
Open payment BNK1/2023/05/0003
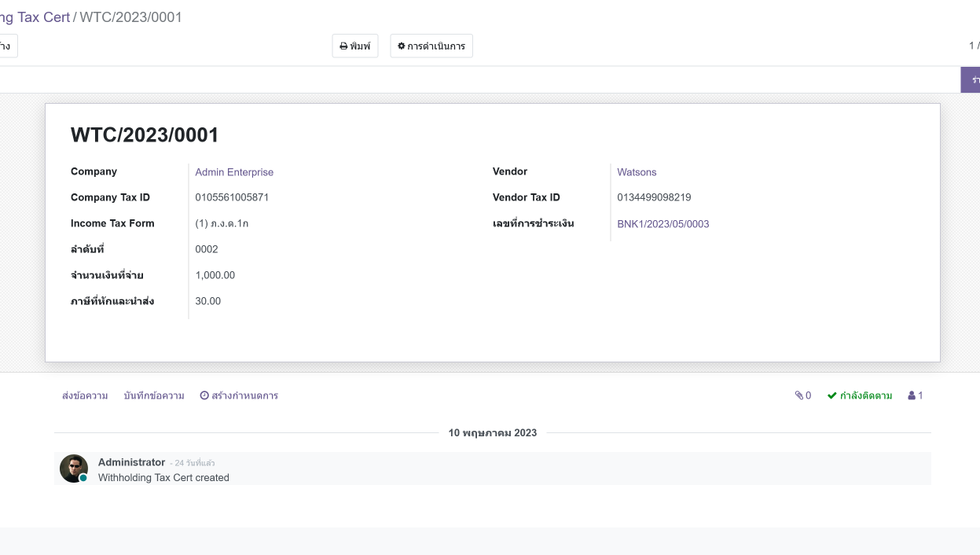point(663,224)
